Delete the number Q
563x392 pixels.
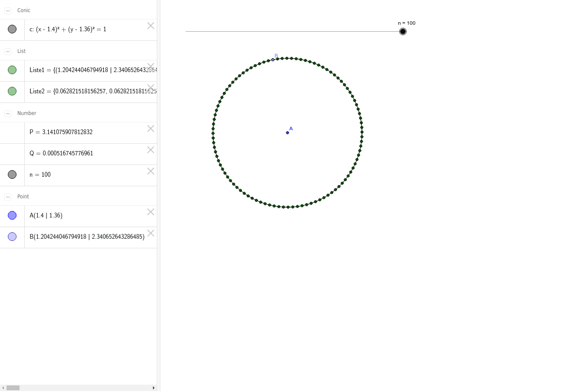pyautogui.click(x=151, y=150)
